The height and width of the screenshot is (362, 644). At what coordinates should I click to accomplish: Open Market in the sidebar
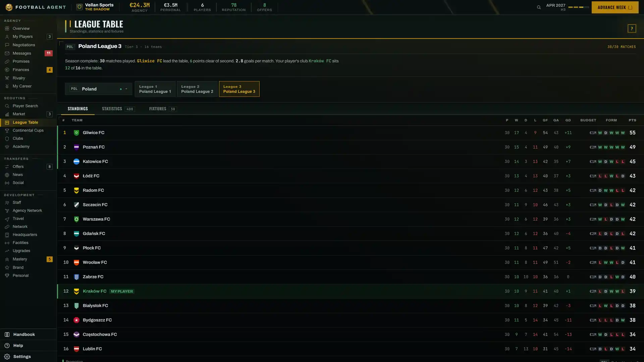click(x=28, y=114)
